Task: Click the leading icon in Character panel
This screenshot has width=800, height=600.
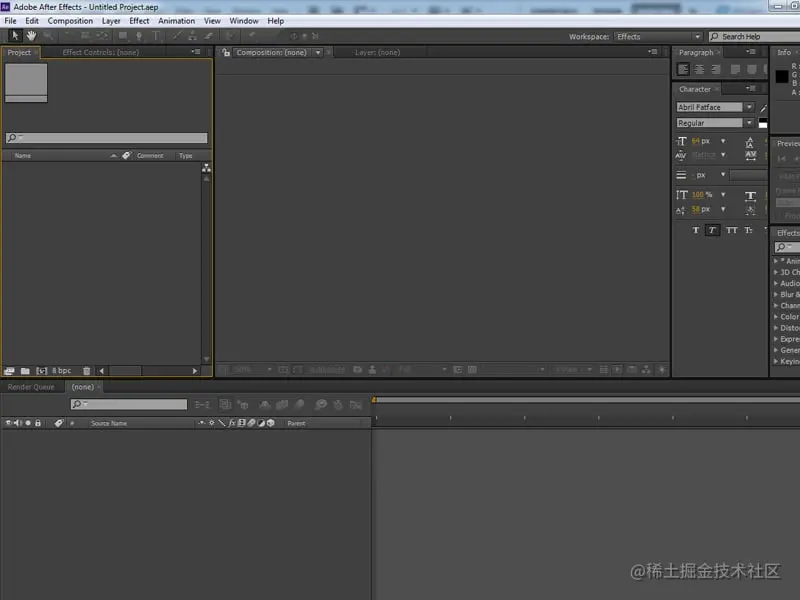Action: click(x=749, y=142)
